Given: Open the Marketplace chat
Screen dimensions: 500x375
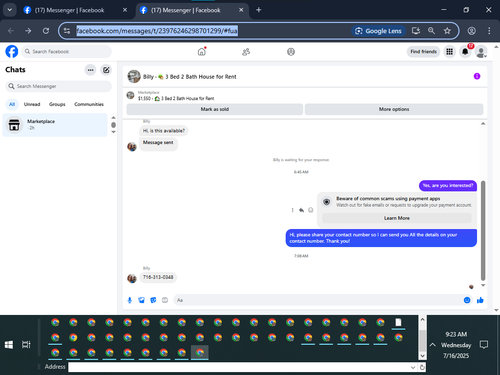Looking at the screenshot, I should click(x=55, y=125).
